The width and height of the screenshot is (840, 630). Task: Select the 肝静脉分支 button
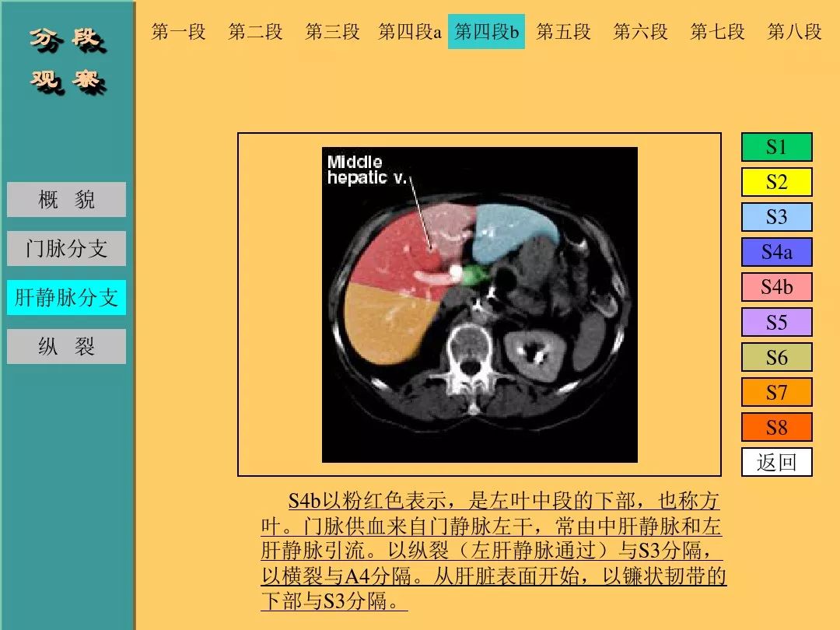click(66, 298)
